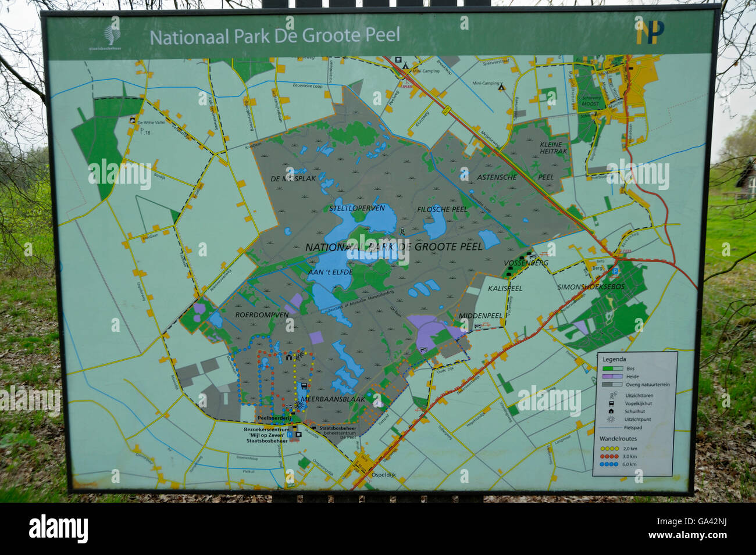Click the 6,0 km route label
Screen dimensions: 756x555
coord(630,464)
